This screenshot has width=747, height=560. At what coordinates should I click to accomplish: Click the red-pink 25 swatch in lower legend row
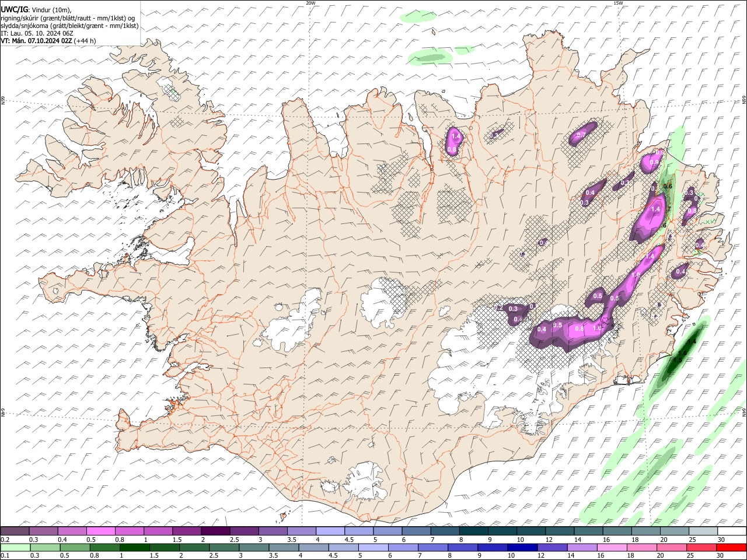pyautogui.click(x=700, y=547)
